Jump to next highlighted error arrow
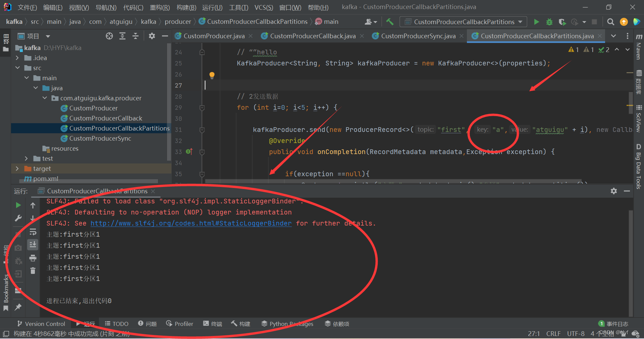Viewport: 644px width, 339px height. point(627,50)
